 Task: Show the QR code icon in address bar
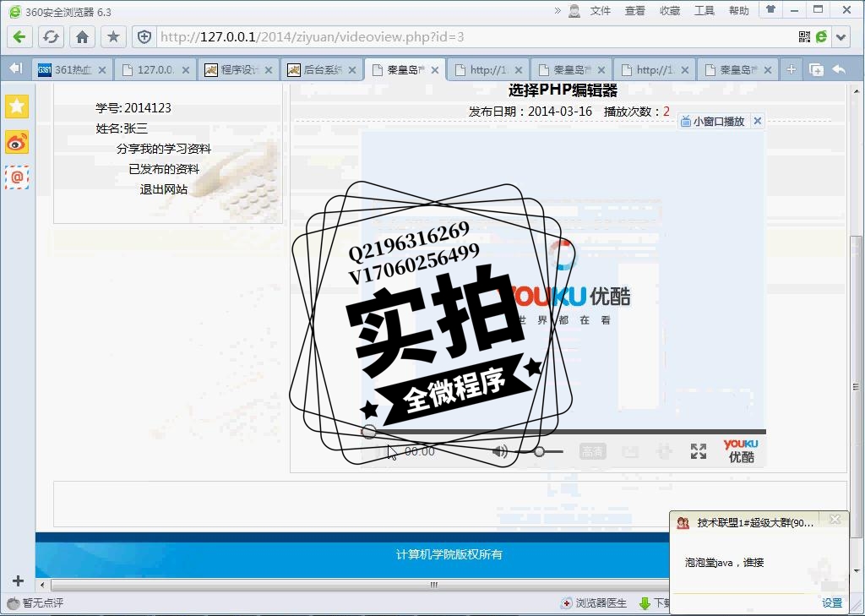[804, 37]
